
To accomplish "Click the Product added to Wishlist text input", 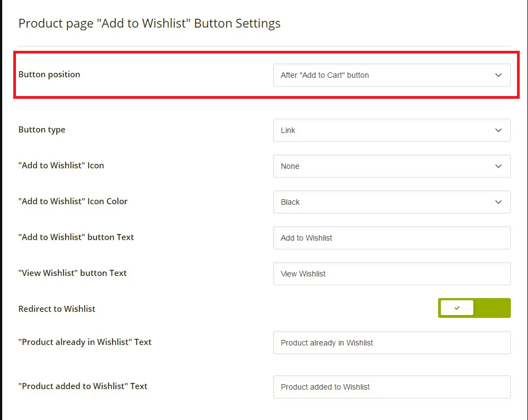I will [x=392, y=387].
